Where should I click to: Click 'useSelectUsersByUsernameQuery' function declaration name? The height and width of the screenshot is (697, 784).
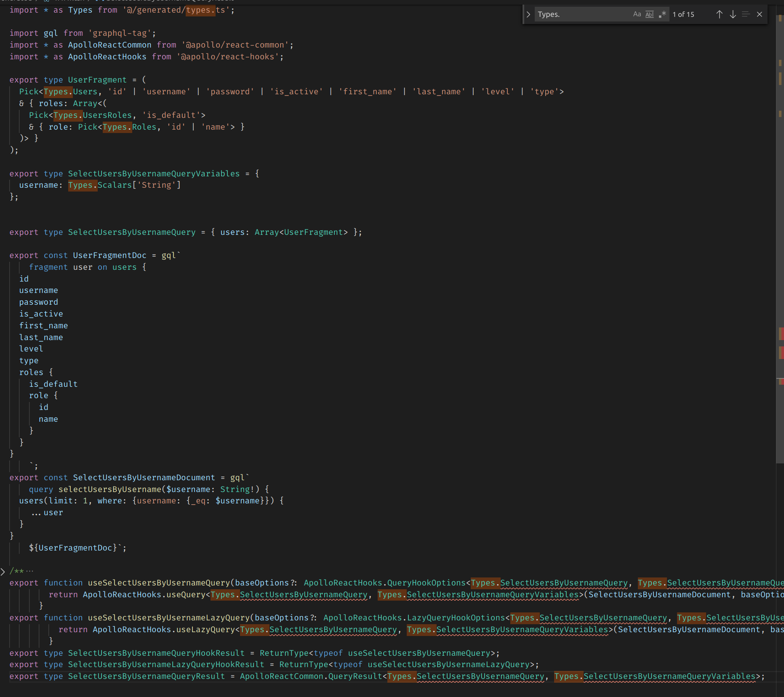tap(159, 583)
